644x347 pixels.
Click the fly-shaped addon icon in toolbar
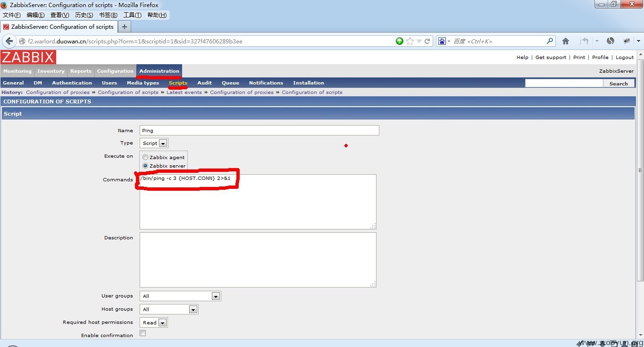[627, 41]
